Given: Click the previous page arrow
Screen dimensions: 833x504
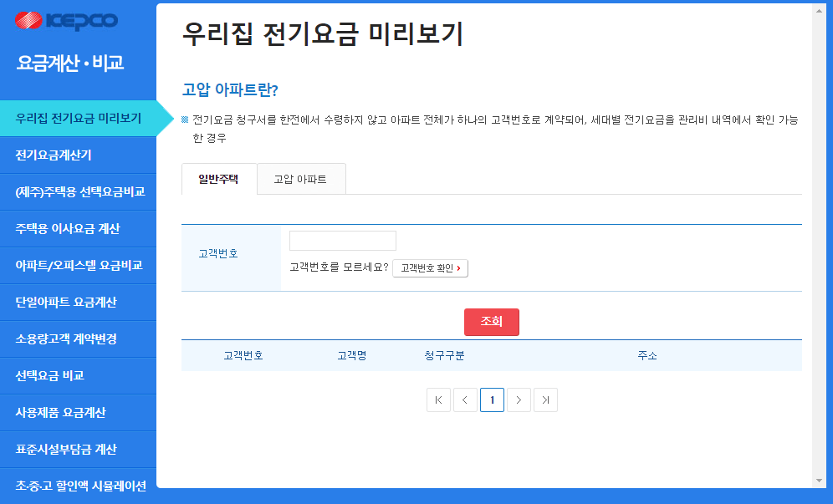Looking at the screenshot, I should point(465,400).
